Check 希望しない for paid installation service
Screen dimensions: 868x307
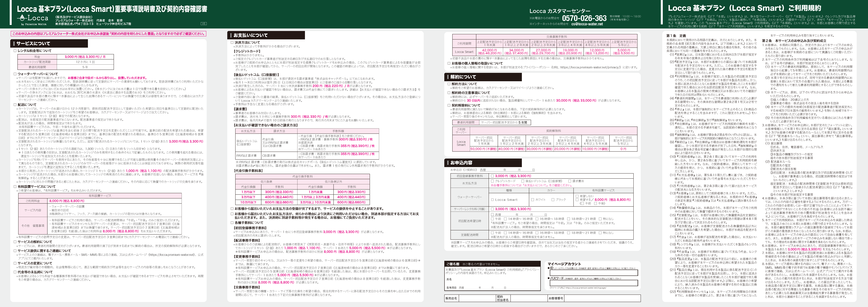[577, 196]
